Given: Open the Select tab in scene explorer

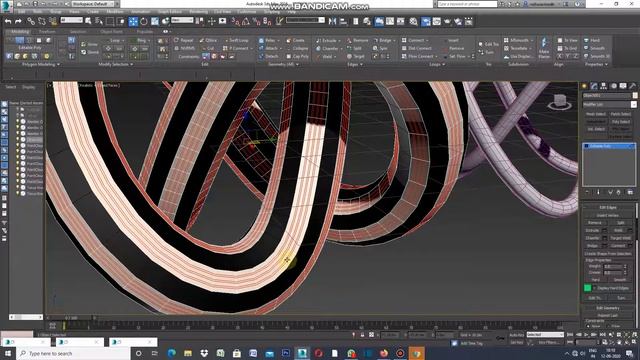Looking at the screenshot, I should pos(11,87).
